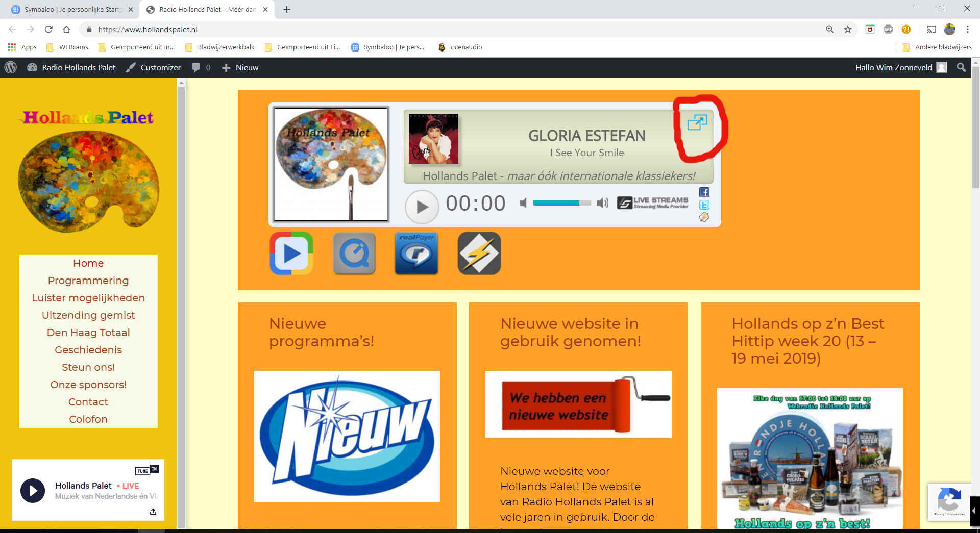Click the admin bar search icon
The width and height of the screenshot is (980, 533).
961,67
